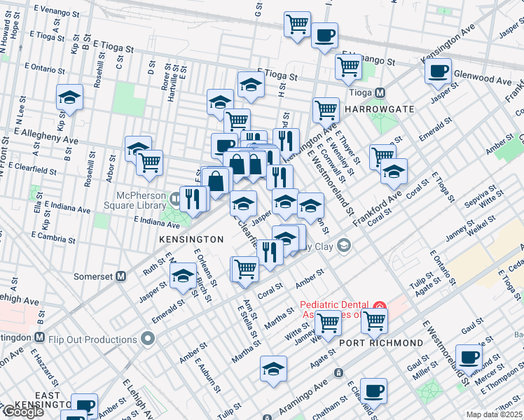Viewport: 524px width, 420px height.
Task: Click the Google logo
Action: [x=23, y=412]
